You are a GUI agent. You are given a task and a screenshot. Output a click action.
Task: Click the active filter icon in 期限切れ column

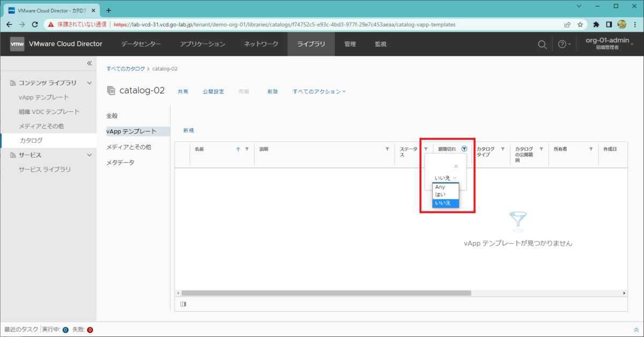pos(464,149)
